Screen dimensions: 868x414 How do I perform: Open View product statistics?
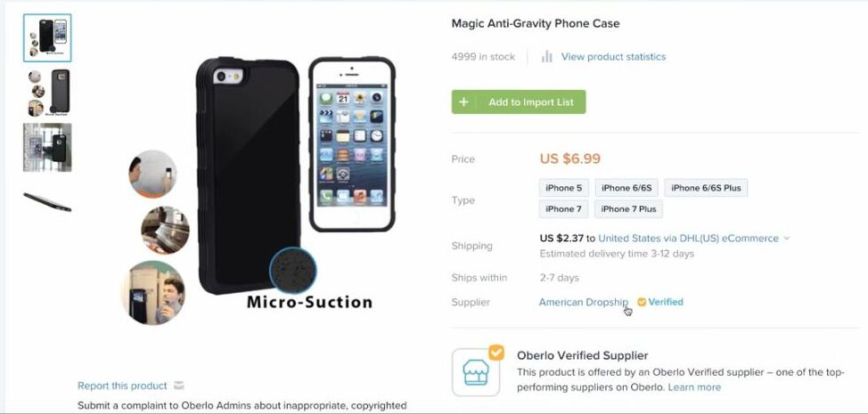pyautogui.click(x=613, y=56)
